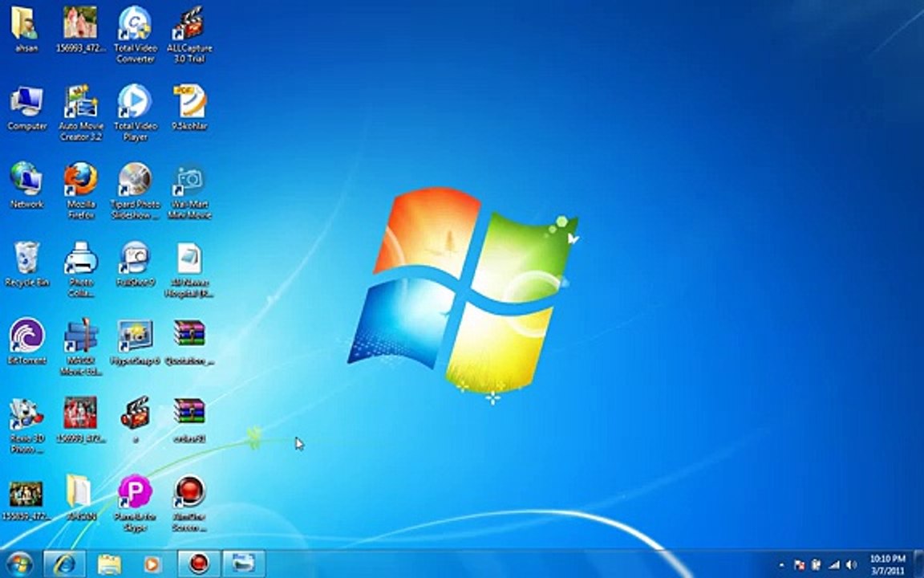Open Action Center flag in tray
Screen dimensions: 924x578
tap(800, 565)
